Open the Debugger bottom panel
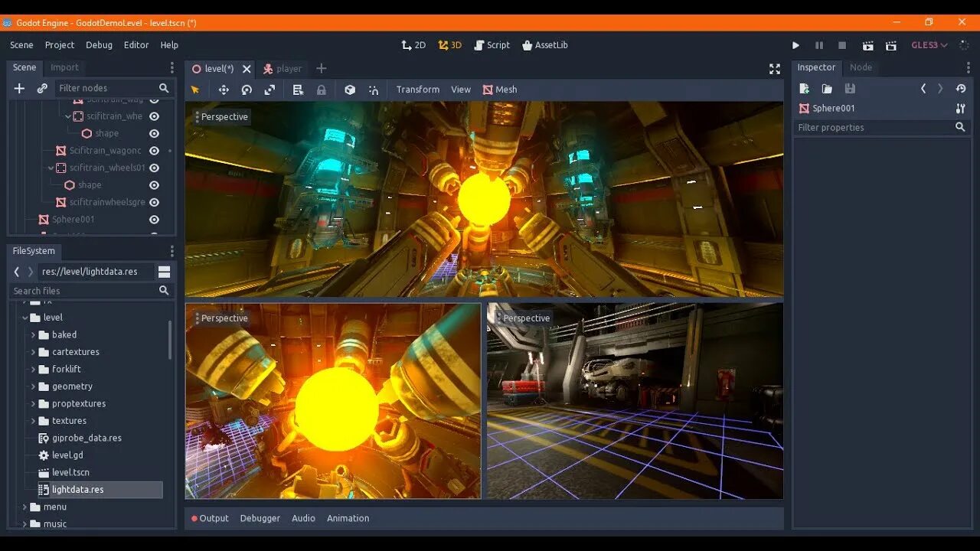The height and width of the screenshot is (551, 980). coord(260,518)
